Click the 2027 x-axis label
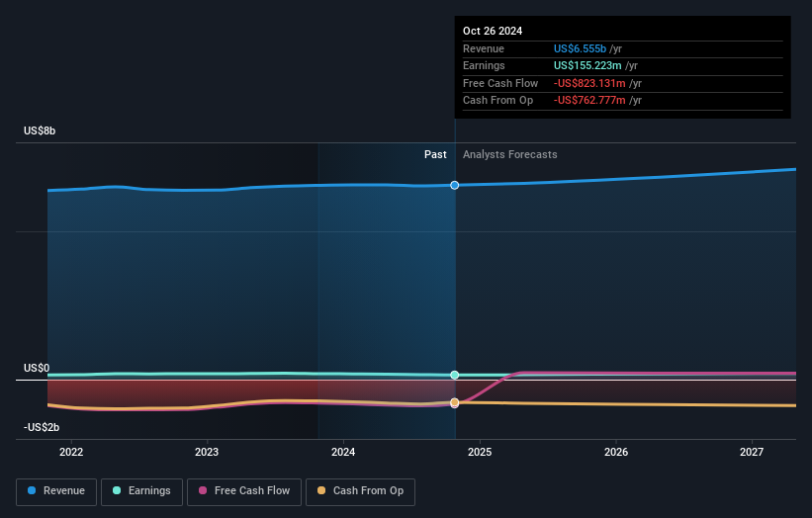Image resolution: width=812 pixels, height=518 pixels. [x=752, y=452]
